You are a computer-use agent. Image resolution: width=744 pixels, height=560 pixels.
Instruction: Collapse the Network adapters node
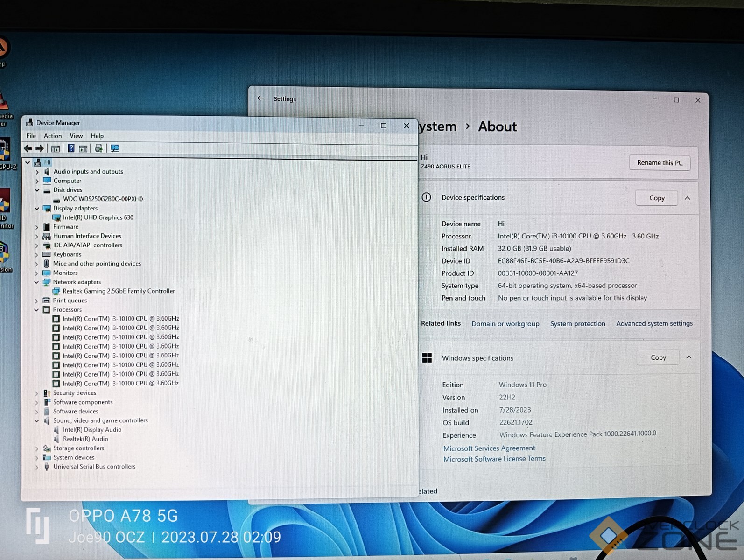(36, 282)
